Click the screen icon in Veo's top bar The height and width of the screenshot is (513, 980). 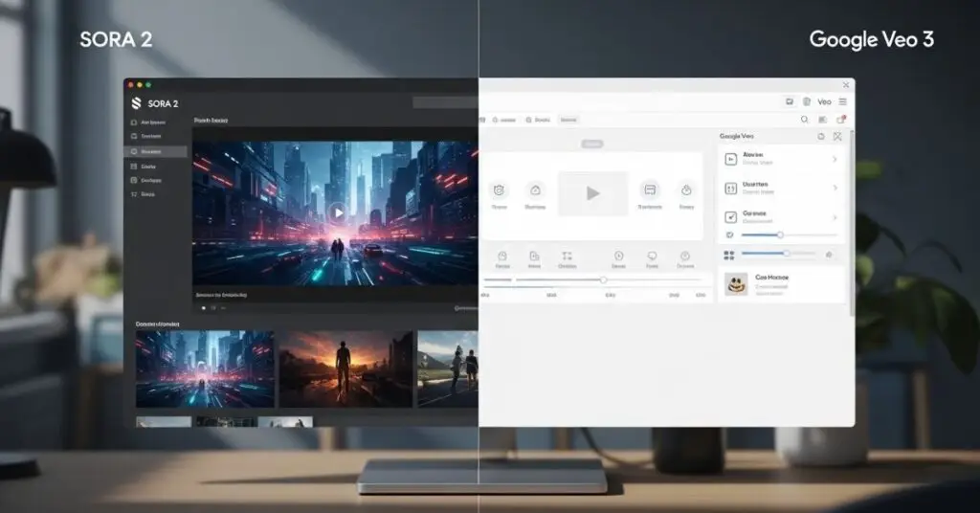790,101
